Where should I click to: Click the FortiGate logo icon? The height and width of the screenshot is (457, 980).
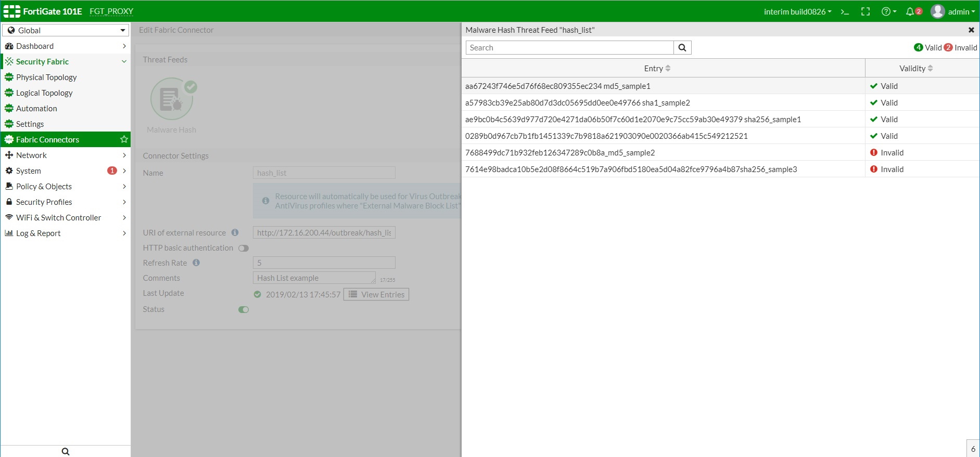(11, 11)
